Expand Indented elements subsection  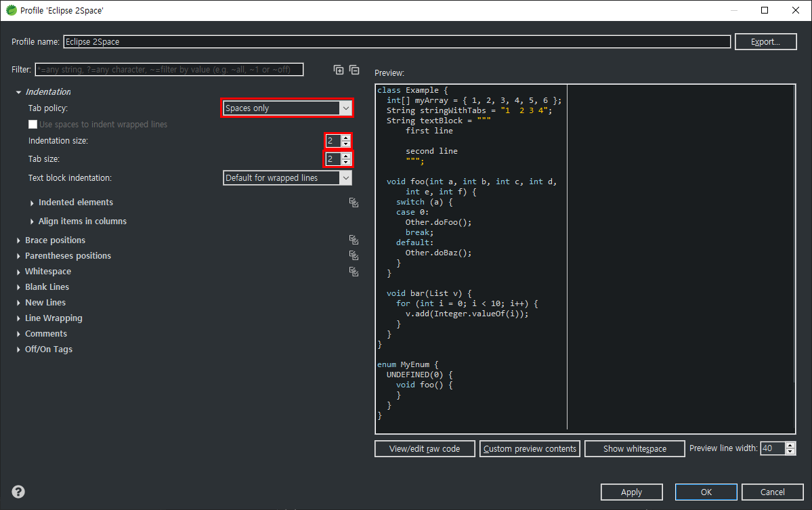click(32, 203)
